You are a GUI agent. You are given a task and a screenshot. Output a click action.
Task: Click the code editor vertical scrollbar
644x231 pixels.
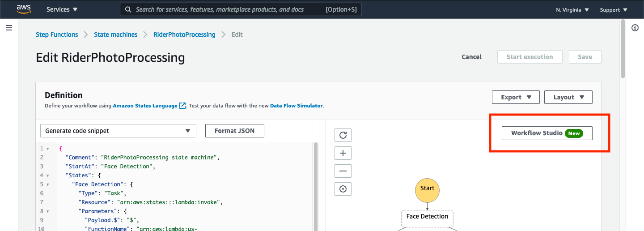pos(316,186)
